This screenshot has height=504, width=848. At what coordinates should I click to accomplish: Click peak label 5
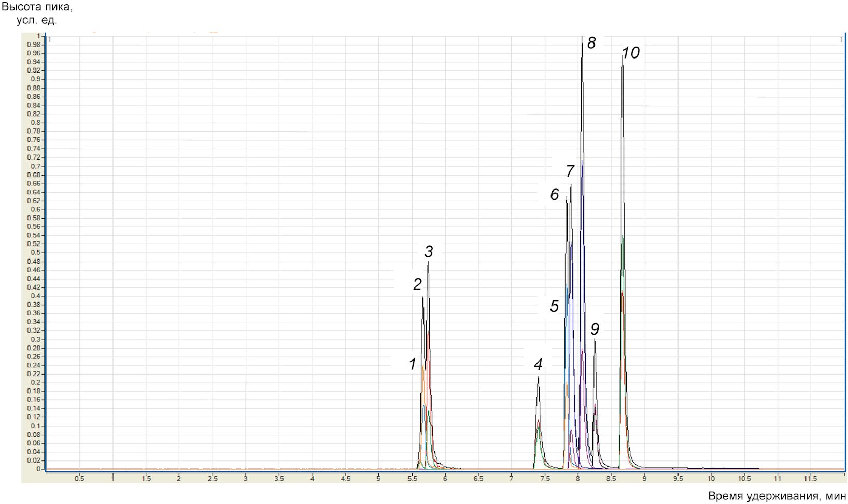[x=554, y=306]
